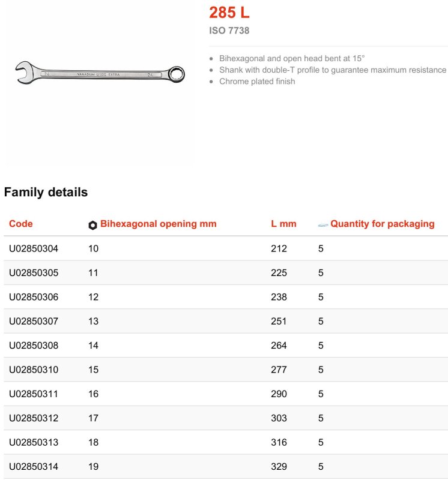Open product code U02850312
448x480 pixels.
click(34, 418)
